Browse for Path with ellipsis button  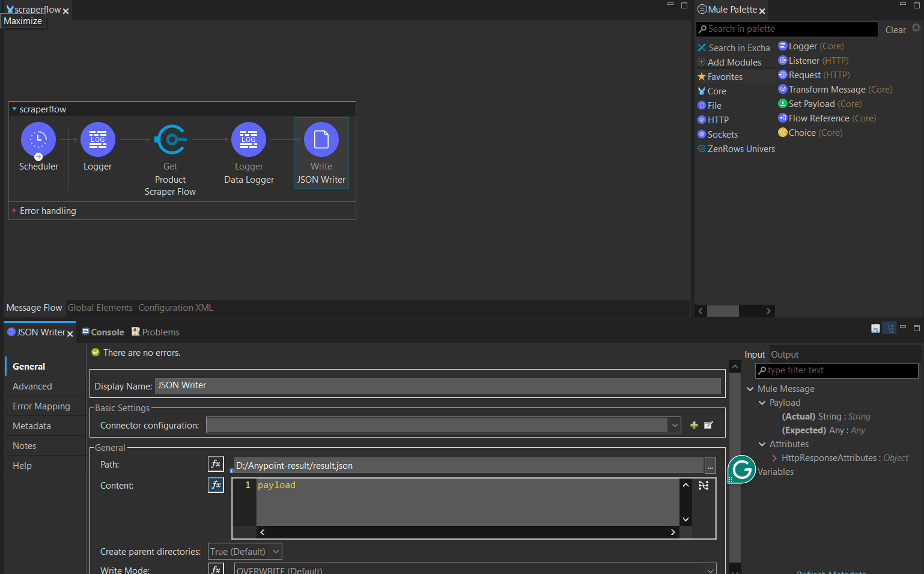pyautogui.click(x=710, y=465)
